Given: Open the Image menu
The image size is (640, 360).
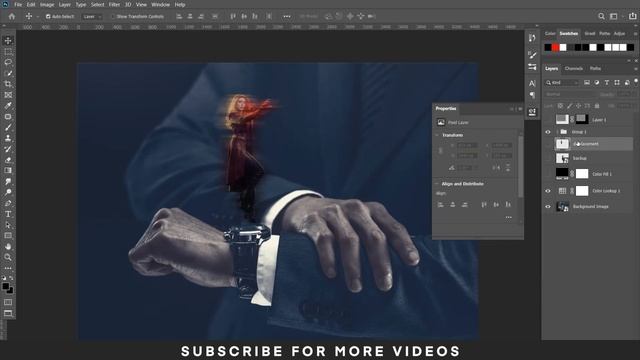Looking at the screenshot, I should 47,5.
